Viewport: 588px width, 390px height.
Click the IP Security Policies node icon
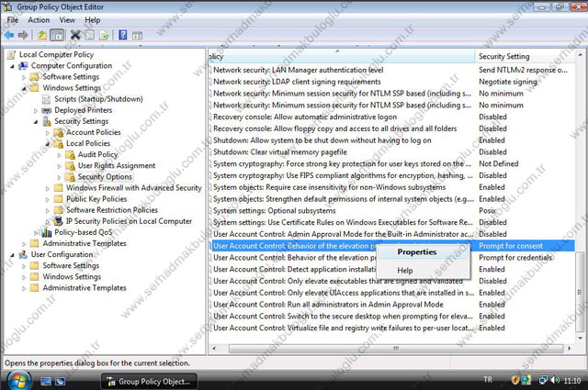click(x=58, y=221)
